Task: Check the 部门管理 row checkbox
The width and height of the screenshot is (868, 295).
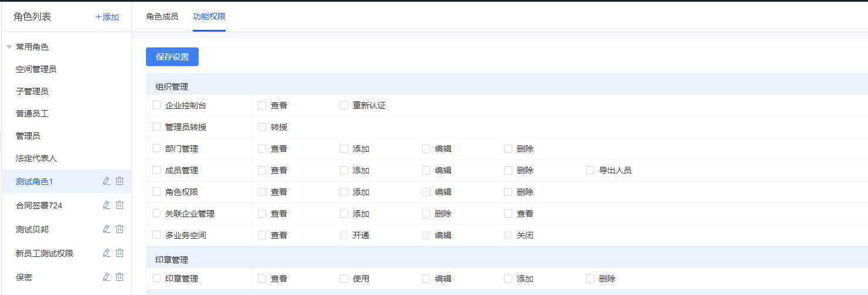Action: coord(156,149)
